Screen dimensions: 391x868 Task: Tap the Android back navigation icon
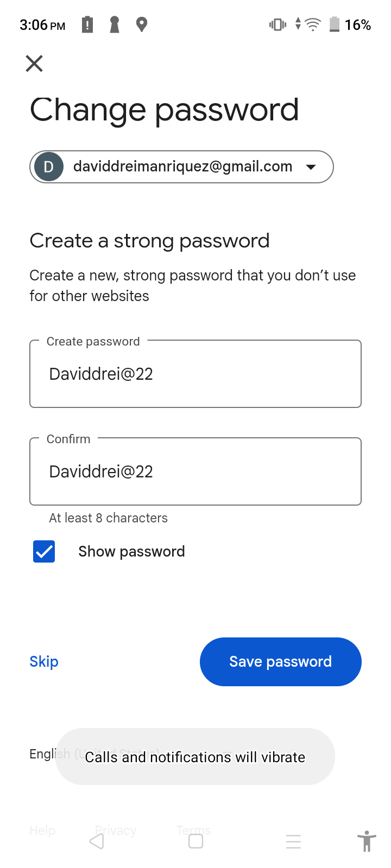97,841
